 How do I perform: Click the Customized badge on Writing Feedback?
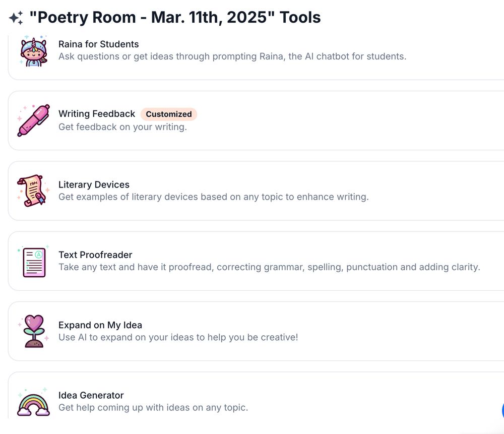169,114
